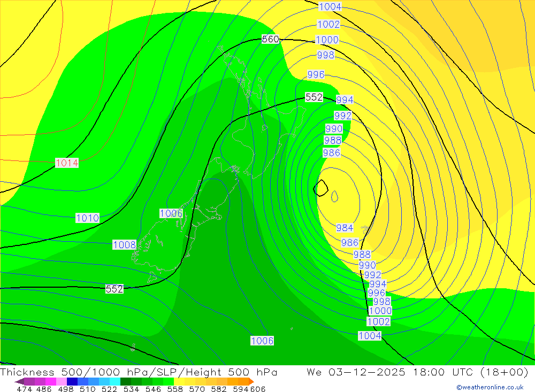Click the 606 value on the legend scale
This screenshot has height=392, width=535.
pos(258,389)
